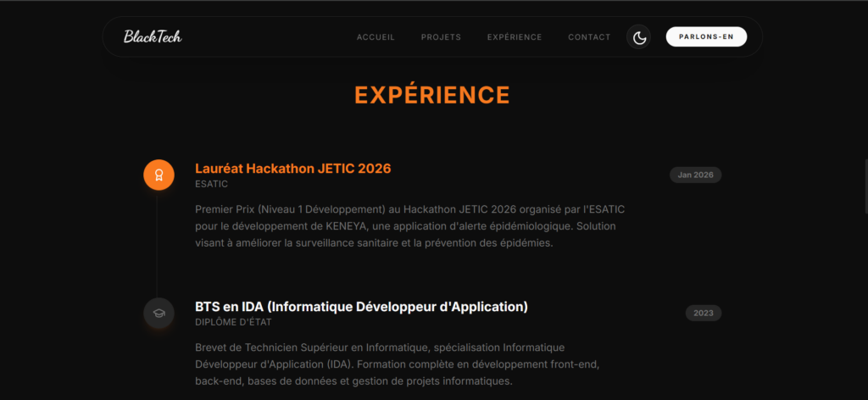Click the Diplôme d'État label

click(x=233, y=323)
